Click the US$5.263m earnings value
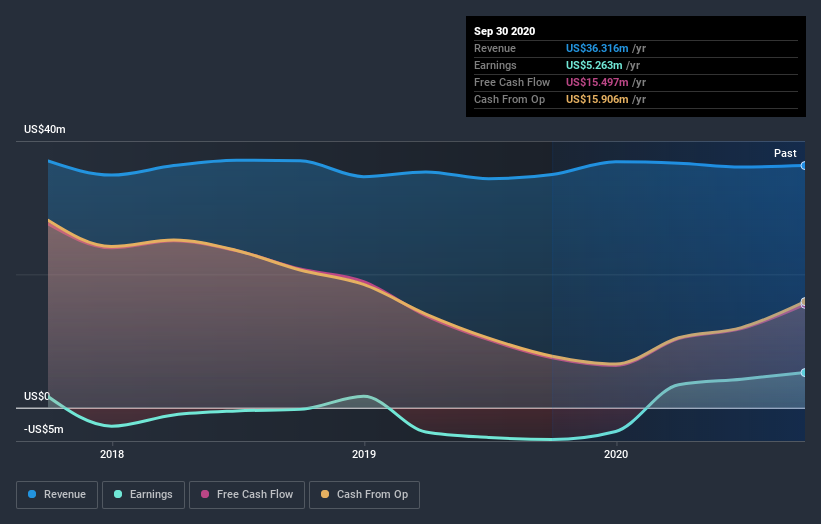 coord(594,65)
